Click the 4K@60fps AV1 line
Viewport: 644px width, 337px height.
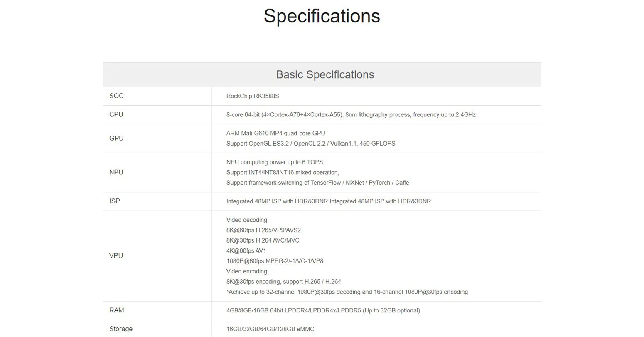coord(246,251)
